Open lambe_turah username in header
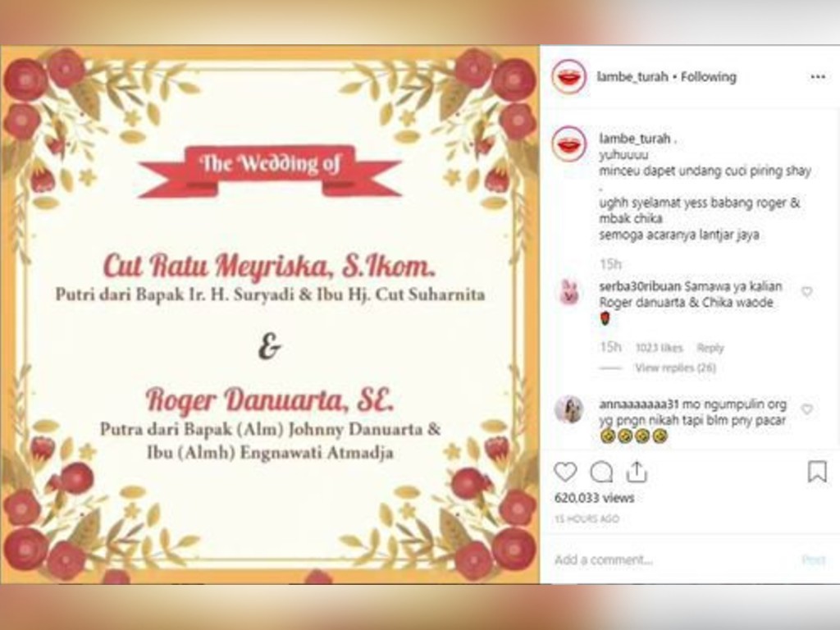 click(632, 77)
